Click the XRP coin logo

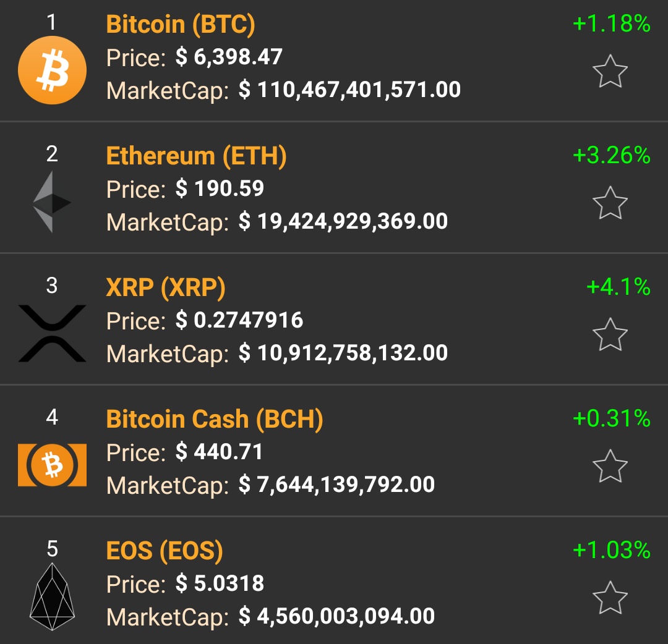pos(52,333)
